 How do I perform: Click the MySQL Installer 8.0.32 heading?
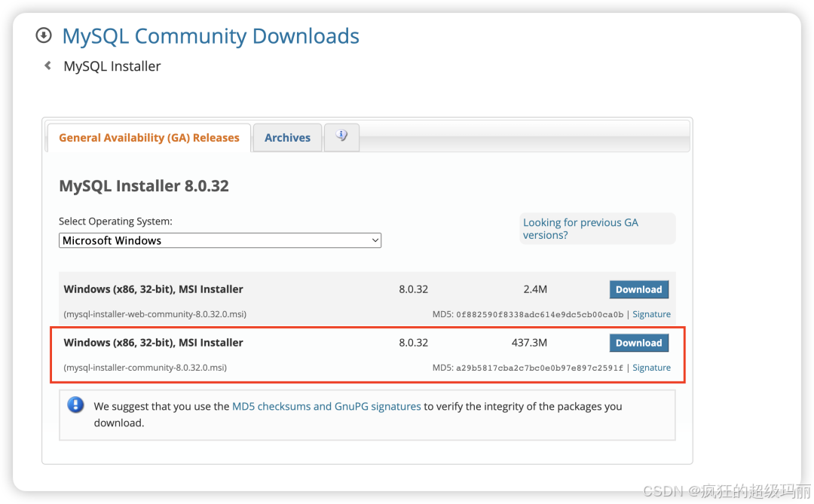tap(144, 186)
